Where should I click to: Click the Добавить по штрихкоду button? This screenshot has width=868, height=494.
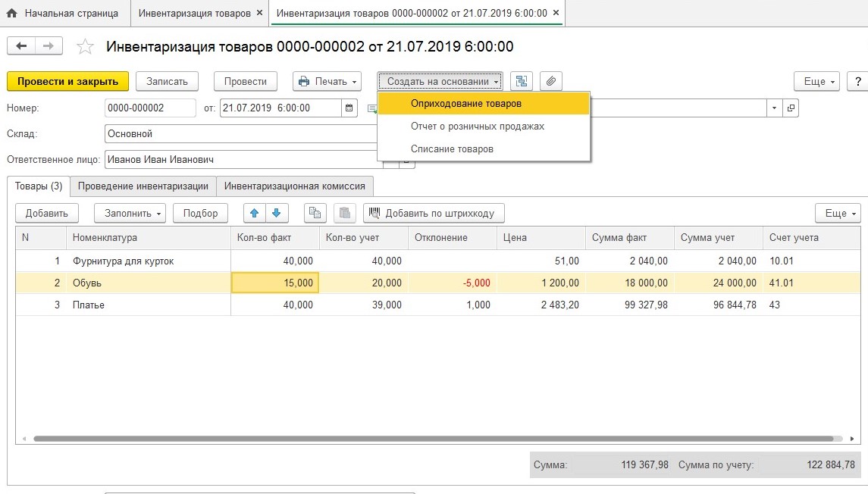click(x=434, y=213)
